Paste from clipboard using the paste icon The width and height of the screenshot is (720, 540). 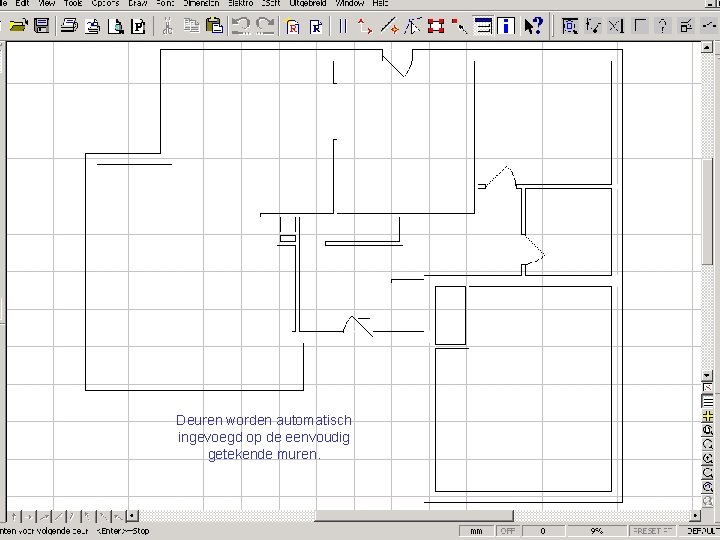214,25
